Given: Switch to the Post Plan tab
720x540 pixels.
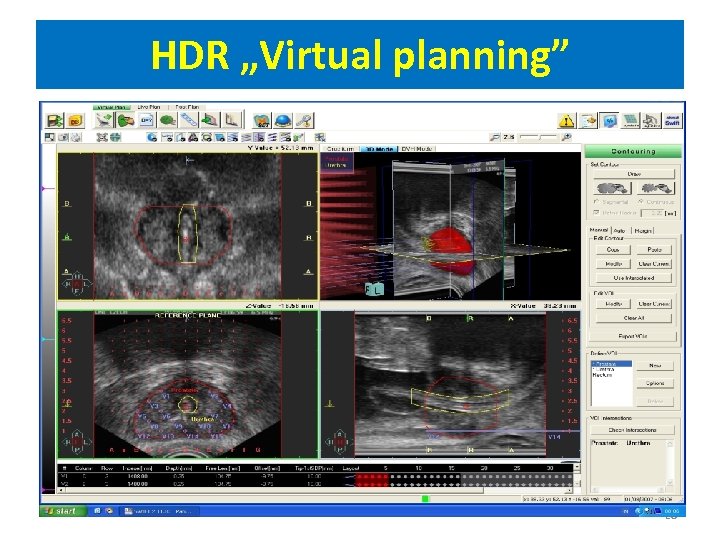Looking at the screenshot, I should click(187, 107).
